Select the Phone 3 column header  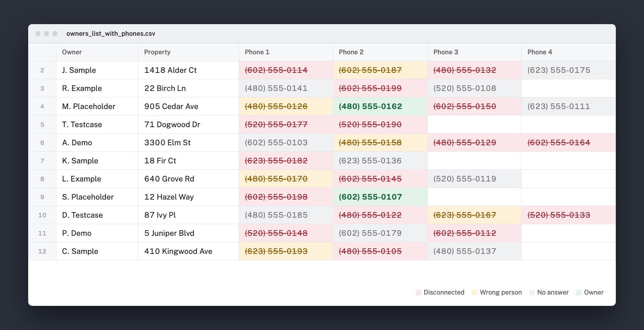pos(474,52)
